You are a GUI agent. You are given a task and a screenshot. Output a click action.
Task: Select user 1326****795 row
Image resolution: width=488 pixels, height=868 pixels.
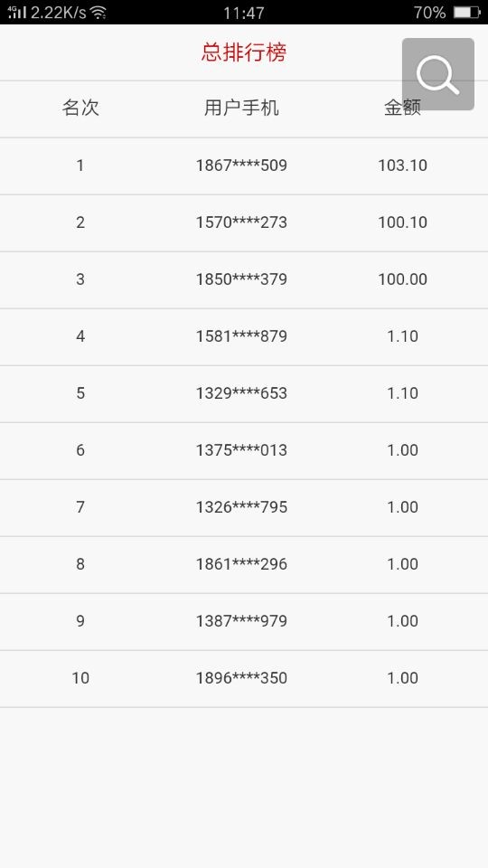[244, 507]
